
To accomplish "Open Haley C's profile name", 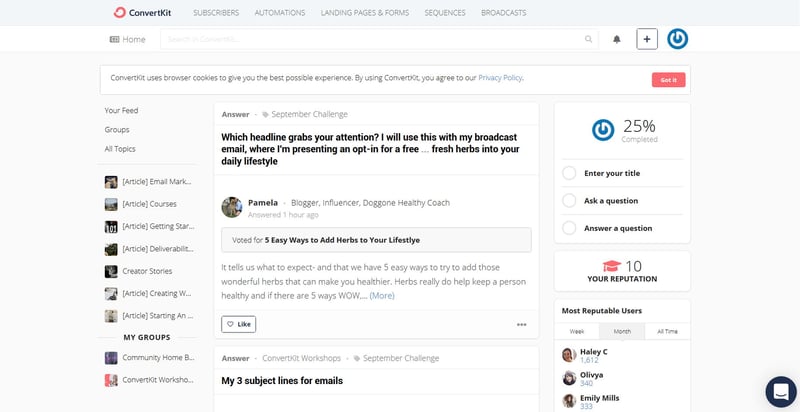I will [594, 352].
